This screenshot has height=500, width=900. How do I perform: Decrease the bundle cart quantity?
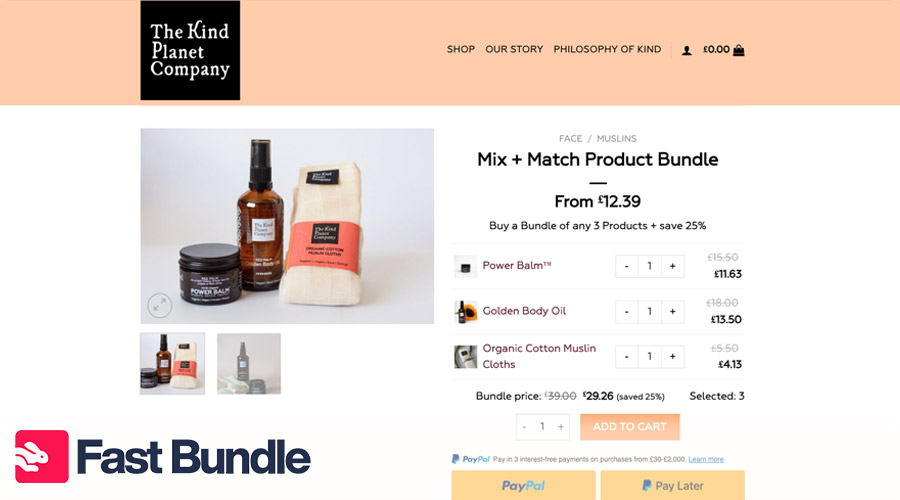524,427
